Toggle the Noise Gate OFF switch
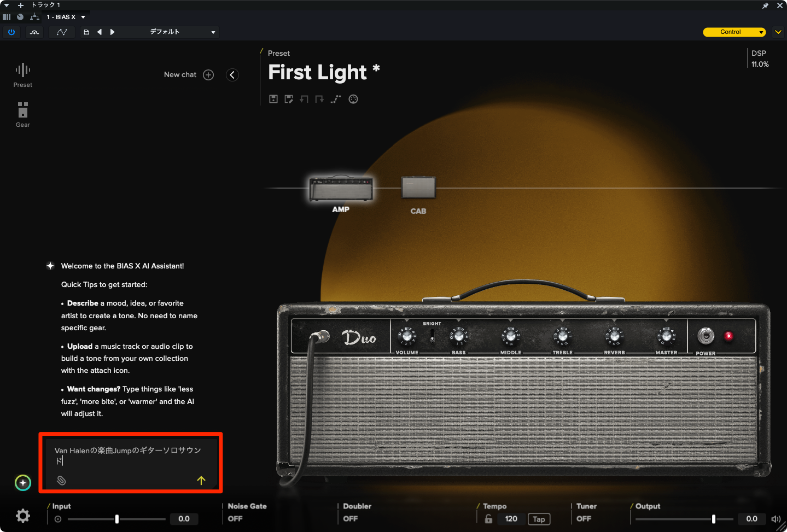787x532 pixels. (x=235, y=518)
